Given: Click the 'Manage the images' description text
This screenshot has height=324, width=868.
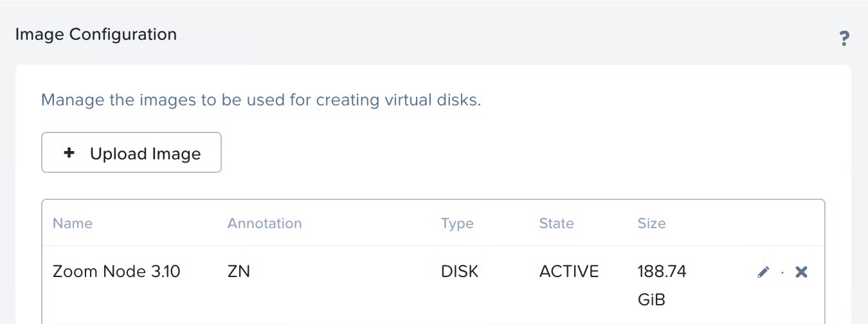Looking at the screenshot, I should (261, 100).
